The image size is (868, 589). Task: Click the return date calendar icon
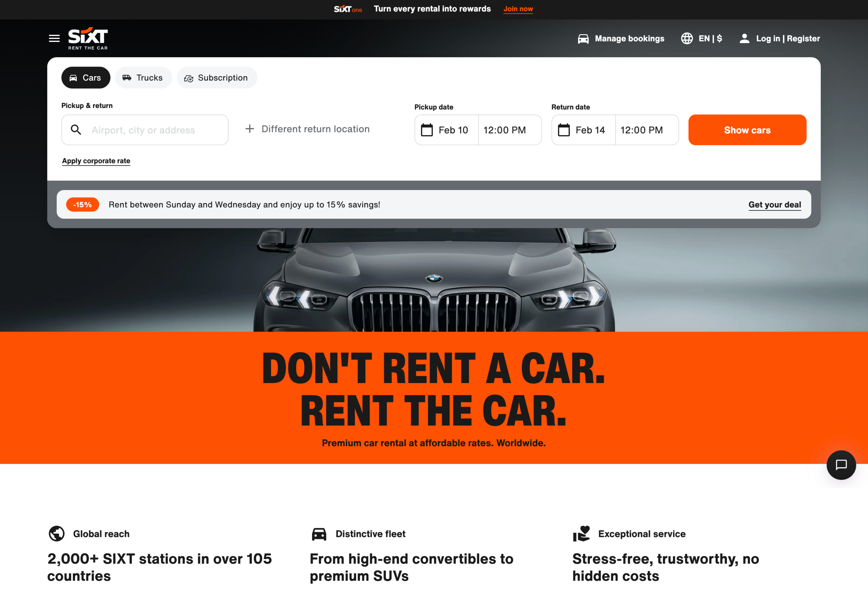pos(564,130)
